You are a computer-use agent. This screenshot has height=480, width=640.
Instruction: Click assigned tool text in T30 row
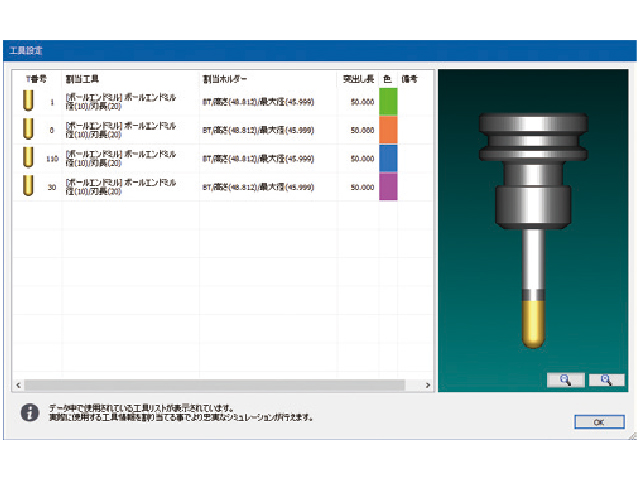[121, 187]
